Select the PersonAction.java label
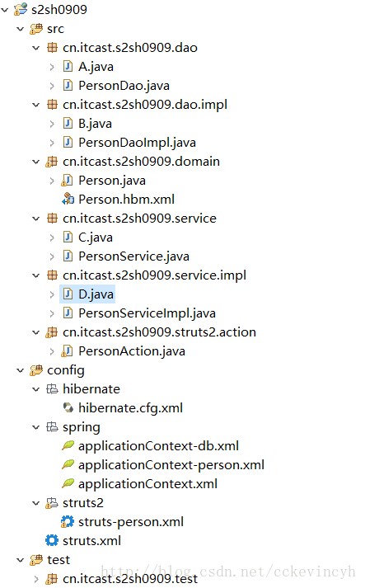Image resolution: width=365 pixels, height=588 pixels. point(132,351)
